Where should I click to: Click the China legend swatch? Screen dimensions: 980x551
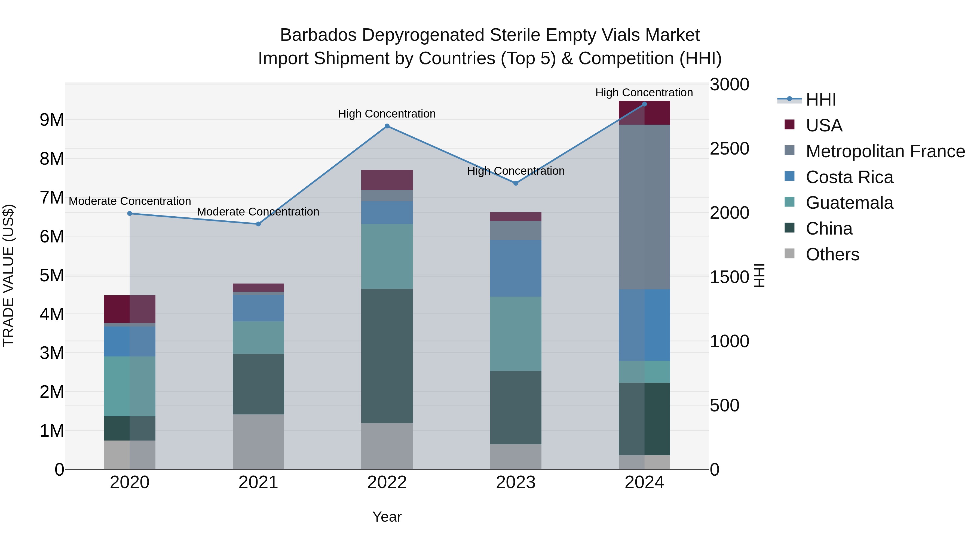[x=789, y=228]
